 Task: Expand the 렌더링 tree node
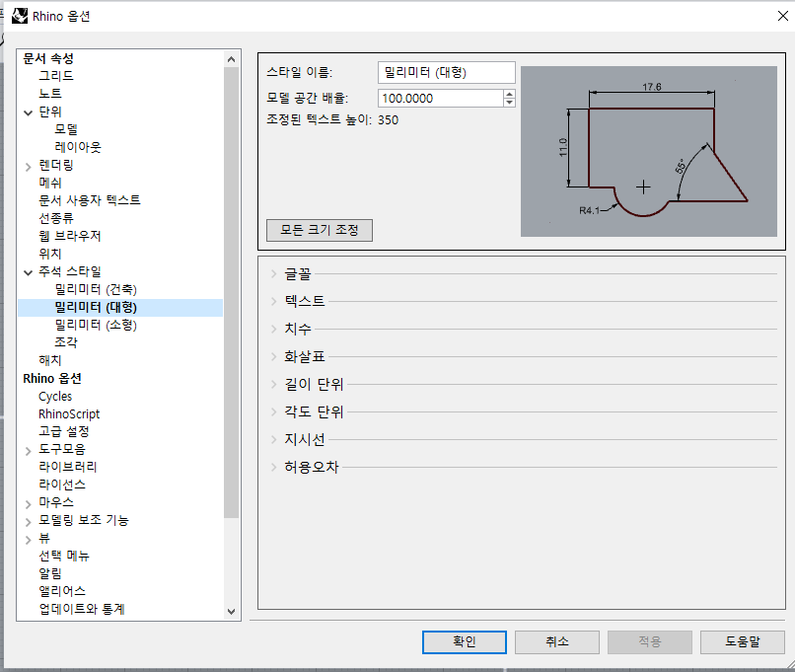click(x=29, y=167)
